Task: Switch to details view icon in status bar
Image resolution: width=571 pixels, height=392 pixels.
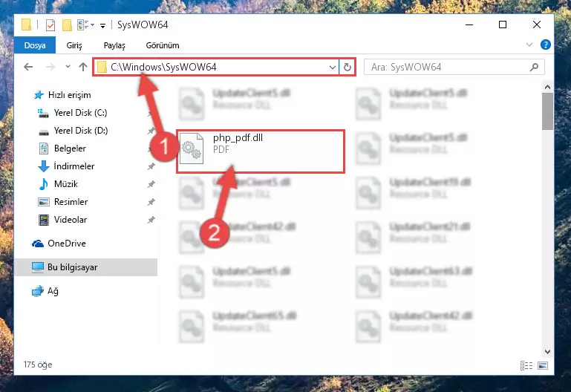Action: tap(526, 365)
